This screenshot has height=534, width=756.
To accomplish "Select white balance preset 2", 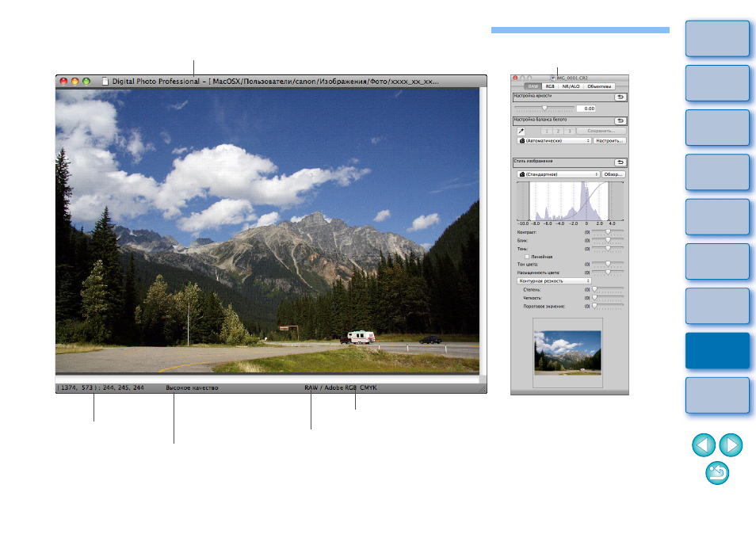I will [558, 131].
